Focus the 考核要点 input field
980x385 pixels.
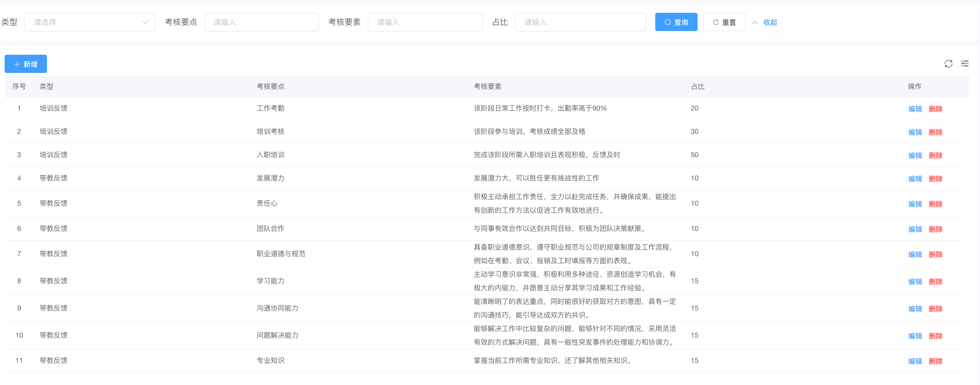point(261,22)
